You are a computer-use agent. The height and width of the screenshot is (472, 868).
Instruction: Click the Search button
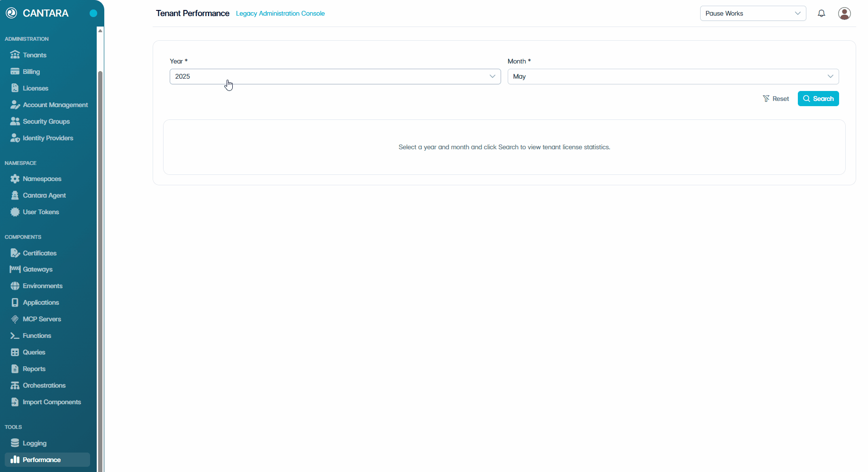[818, 99]
